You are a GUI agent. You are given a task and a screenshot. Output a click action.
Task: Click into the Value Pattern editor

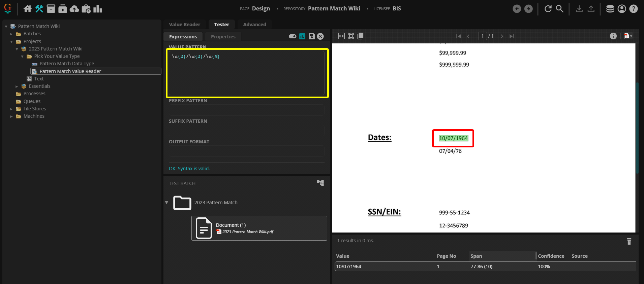(246, 73)
